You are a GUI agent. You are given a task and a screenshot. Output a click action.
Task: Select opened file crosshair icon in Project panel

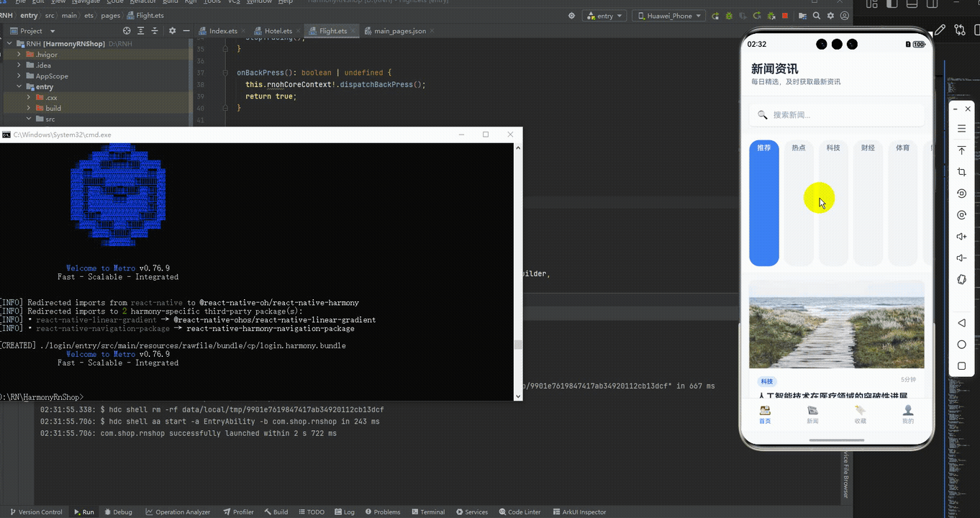pos(127,31)
